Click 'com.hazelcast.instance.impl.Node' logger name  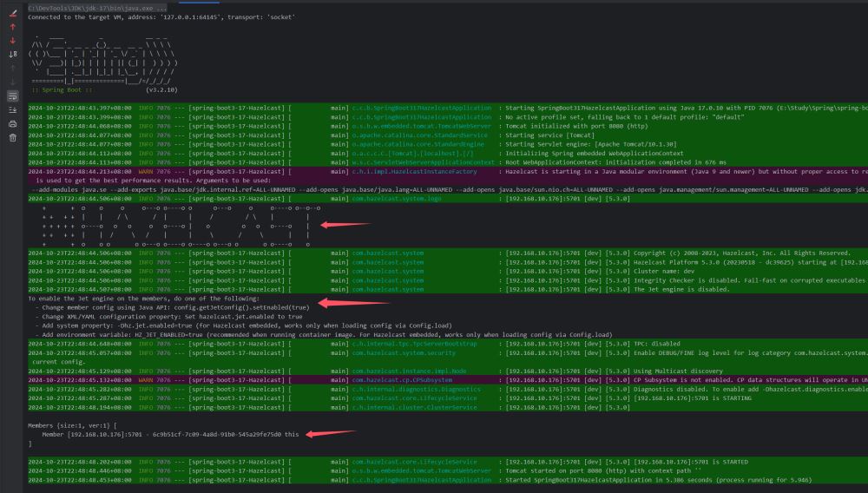pyautogui.click(x=409, y=371)
